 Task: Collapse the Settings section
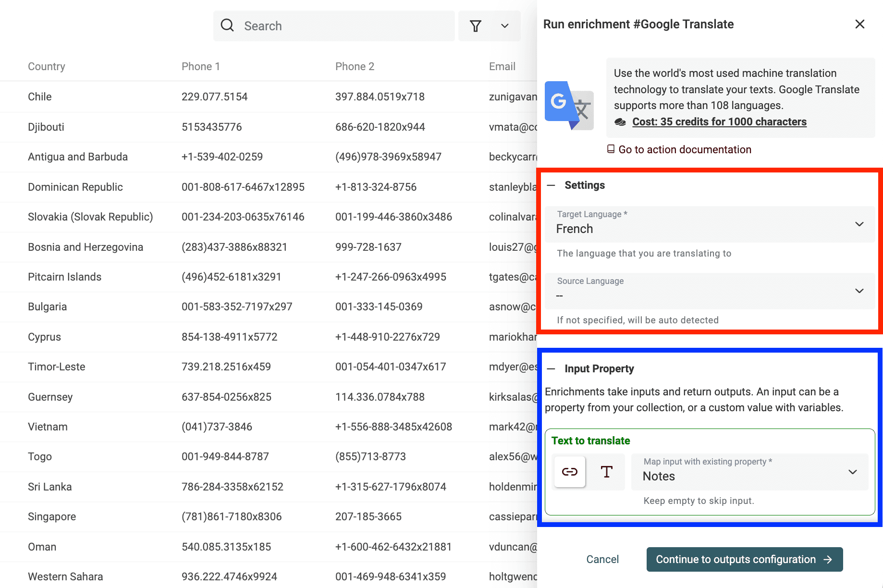click(x=551, y=185)
